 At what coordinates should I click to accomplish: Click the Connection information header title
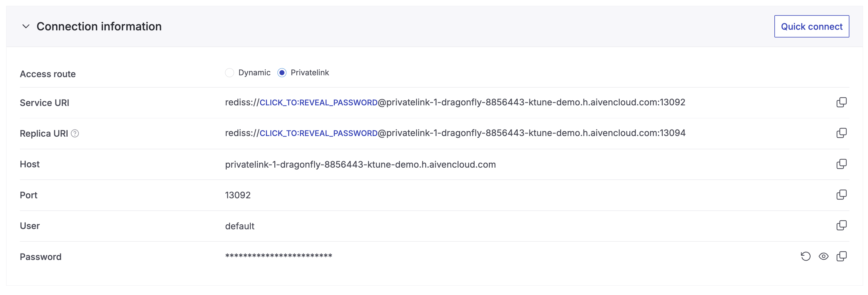tap(99, 26)
